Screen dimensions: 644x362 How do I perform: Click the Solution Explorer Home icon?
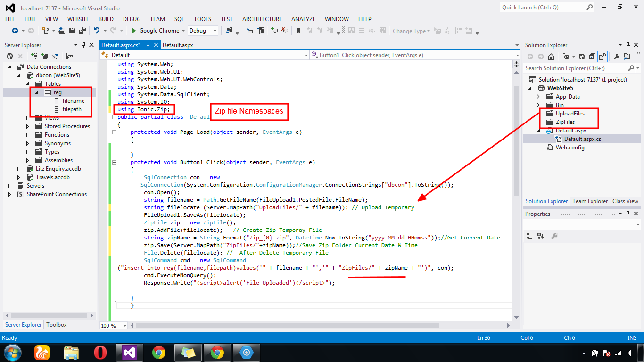coord(551,57)
